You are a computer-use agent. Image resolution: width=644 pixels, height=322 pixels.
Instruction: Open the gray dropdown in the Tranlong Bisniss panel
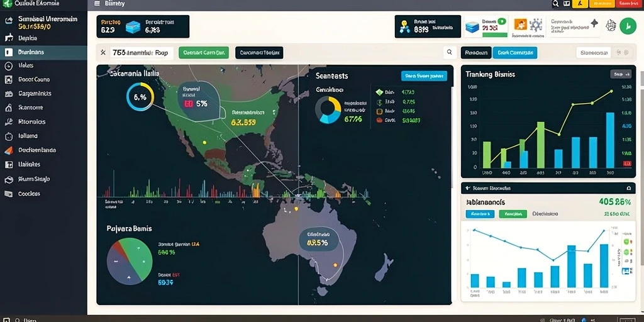pyautogui.click(x=621, y=74)
